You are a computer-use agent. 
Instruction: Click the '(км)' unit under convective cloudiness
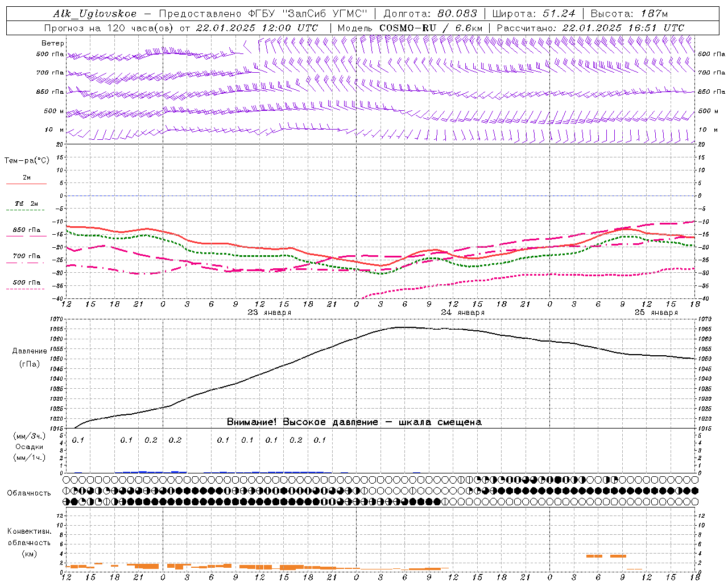click(x=29, y=554)
